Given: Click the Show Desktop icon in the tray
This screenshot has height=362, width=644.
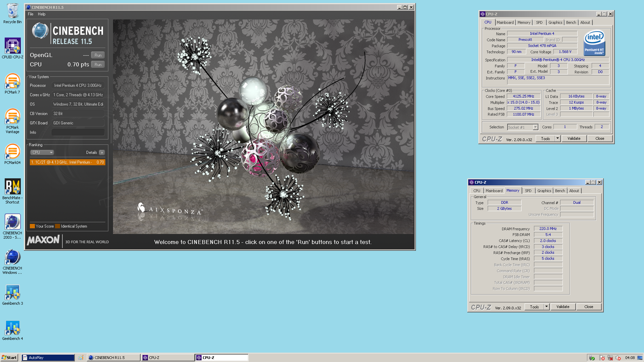Looking at the screenshot, I should (x=640, y=358).
